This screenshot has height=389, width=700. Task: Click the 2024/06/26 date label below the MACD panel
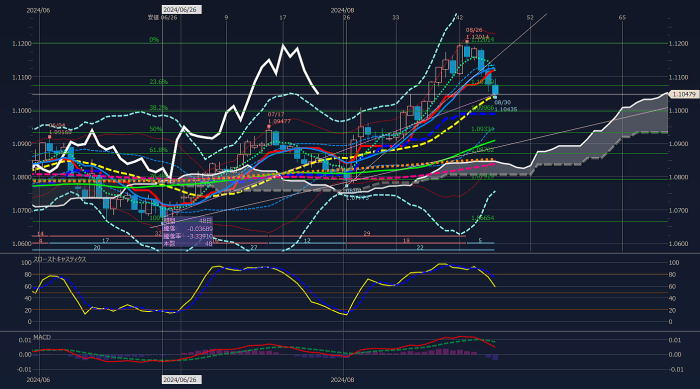point(182,380)
